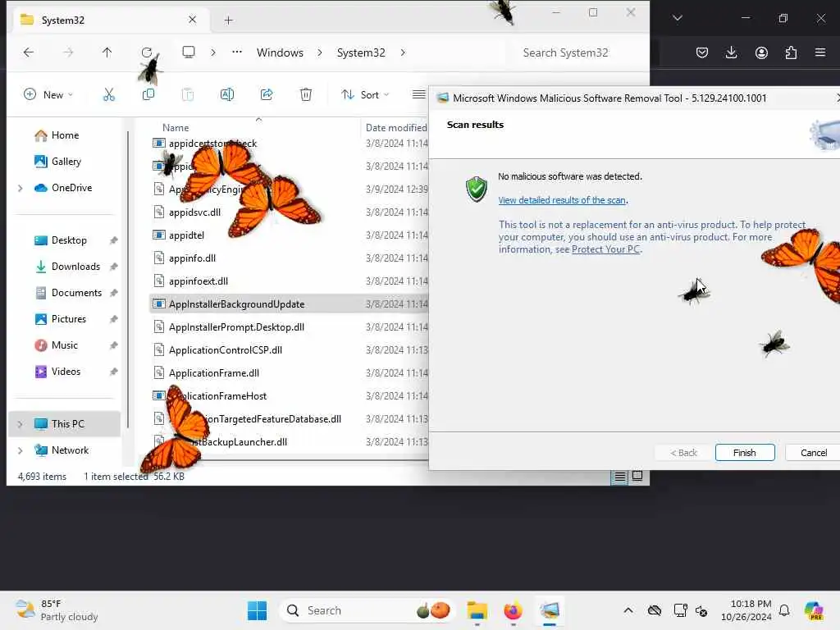The image size is (840, 630).
Task: Click the Copy icon in File Explorer toolbar
Action: pyautogui.click(x=148, y=95)
